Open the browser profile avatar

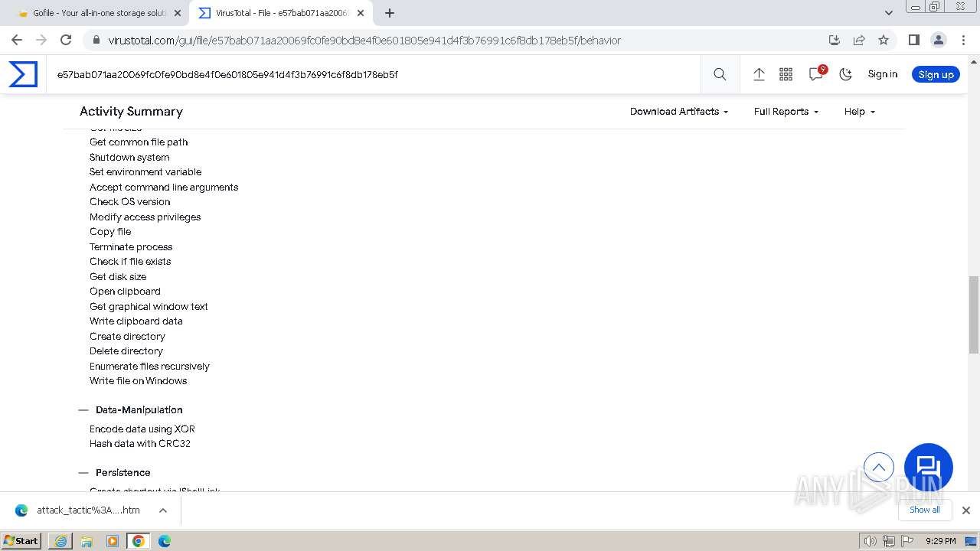(x=938, y=40)
